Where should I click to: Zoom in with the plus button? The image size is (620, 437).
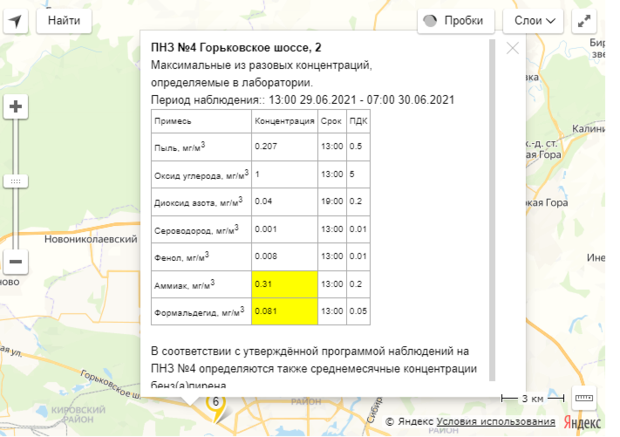pyautogui.click(x=16, y=107)
